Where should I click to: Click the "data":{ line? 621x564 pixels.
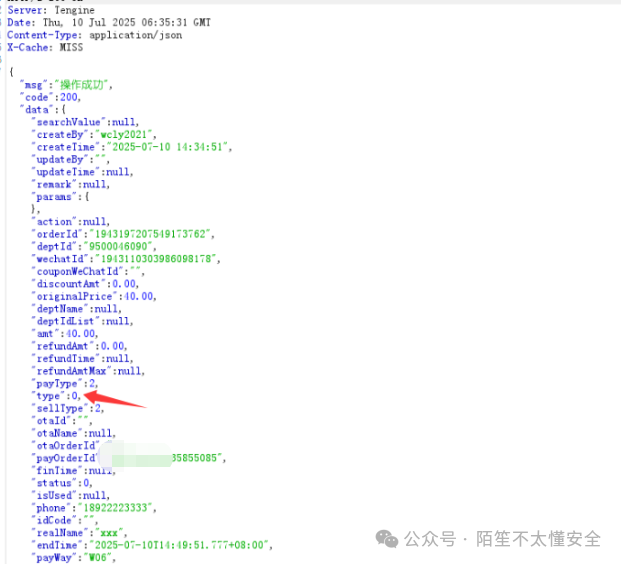pos(43,110)
